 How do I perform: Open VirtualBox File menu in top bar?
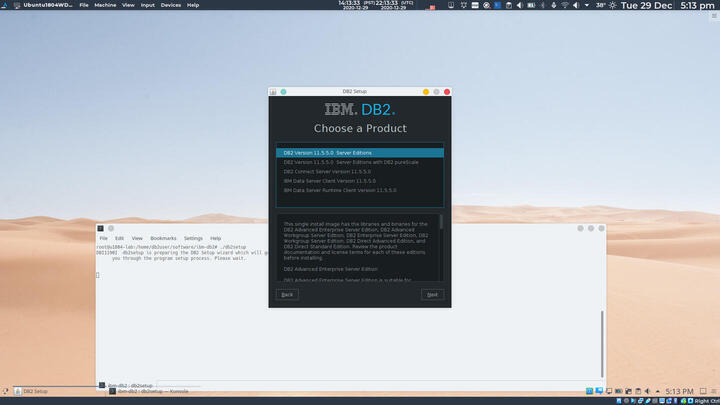[x=84, y=5]
